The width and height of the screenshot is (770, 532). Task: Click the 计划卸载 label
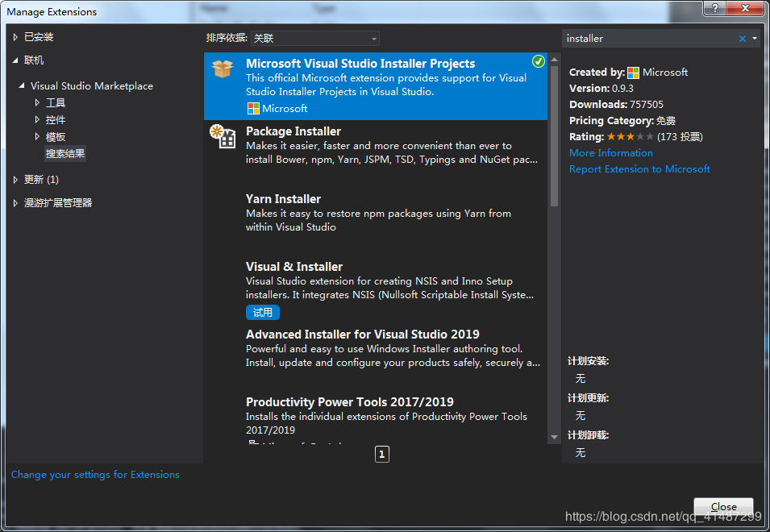click(588, 434)
